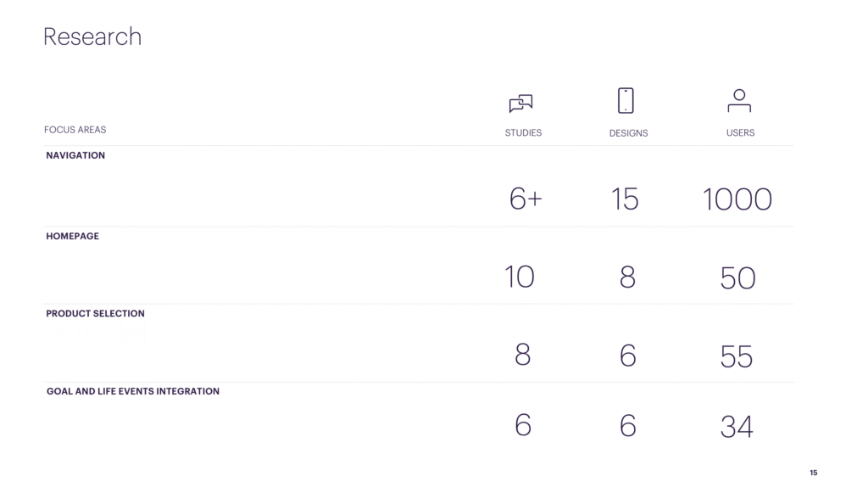Viewport: 868px width, 504px height.
Task: Select GOAL AND LIFE EVENTS INTEGRATION heading
Action: pyautogui.click(x=133, y=391)
